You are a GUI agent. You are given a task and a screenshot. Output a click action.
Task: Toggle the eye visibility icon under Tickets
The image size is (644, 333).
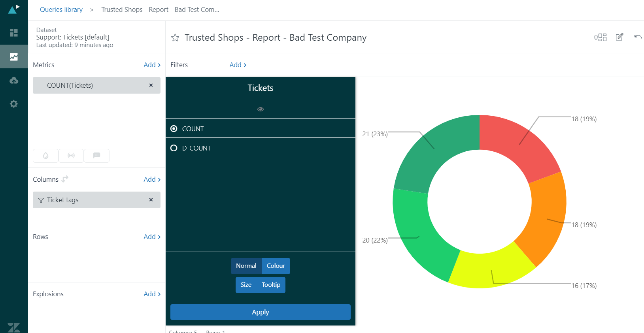tap(261, 109)
